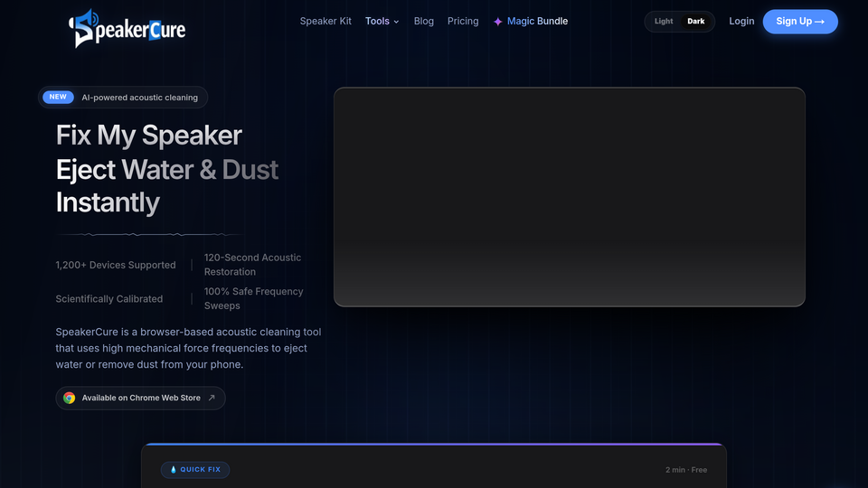Click the "120-Second Acoustic Restoration" text

[x=252, y=265]
